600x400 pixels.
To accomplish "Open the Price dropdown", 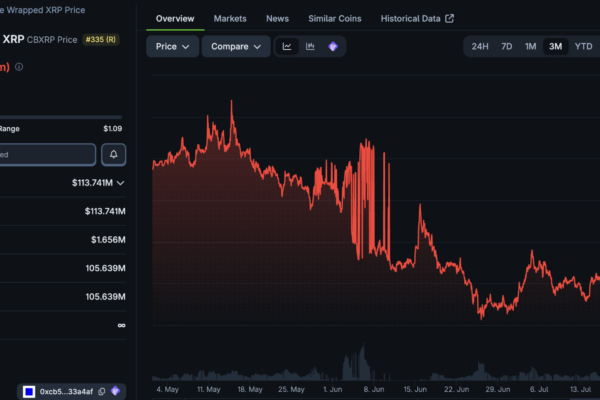I will tap(173, 46).
